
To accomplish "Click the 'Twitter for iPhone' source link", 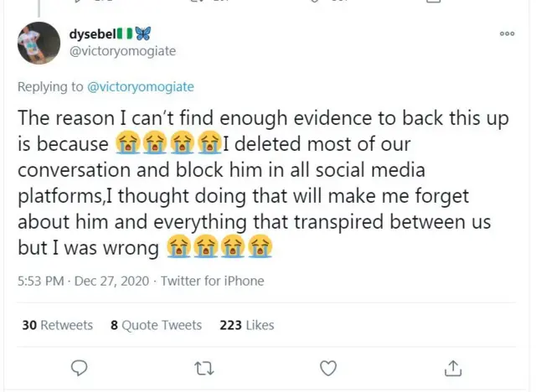I will click(x=213, y=281).
